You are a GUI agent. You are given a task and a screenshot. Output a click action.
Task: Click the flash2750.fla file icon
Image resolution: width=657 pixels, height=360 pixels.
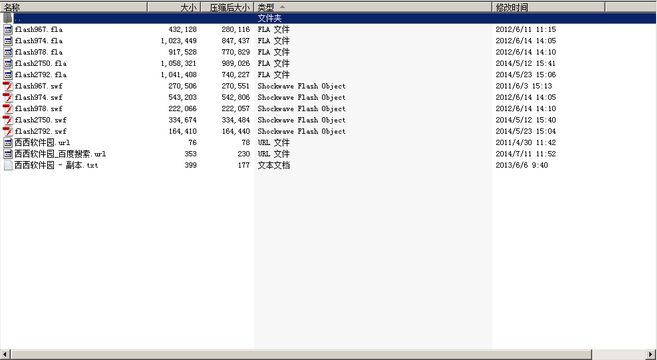pyautogui.click(x=8, y=63)
